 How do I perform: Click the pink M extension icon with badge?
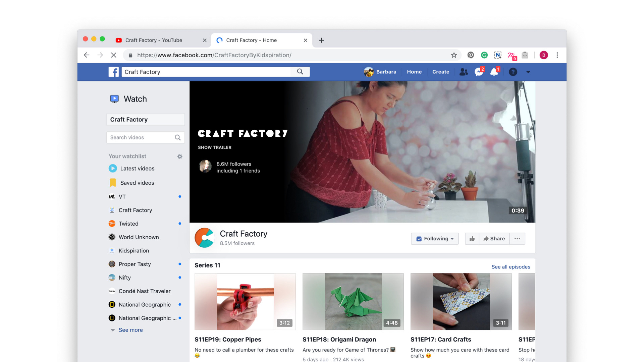[x=512, y=56]
